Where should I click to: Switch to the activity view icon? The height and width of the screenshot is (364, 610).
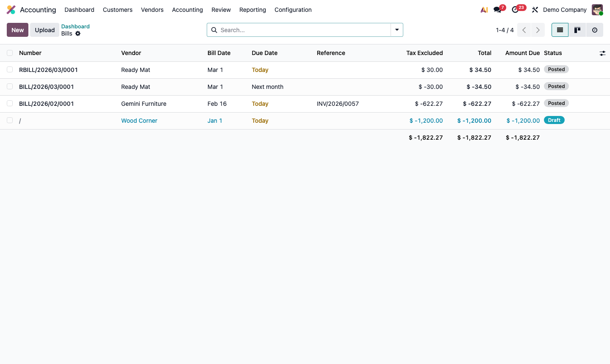pyautogui.click(x=595, y=30)
